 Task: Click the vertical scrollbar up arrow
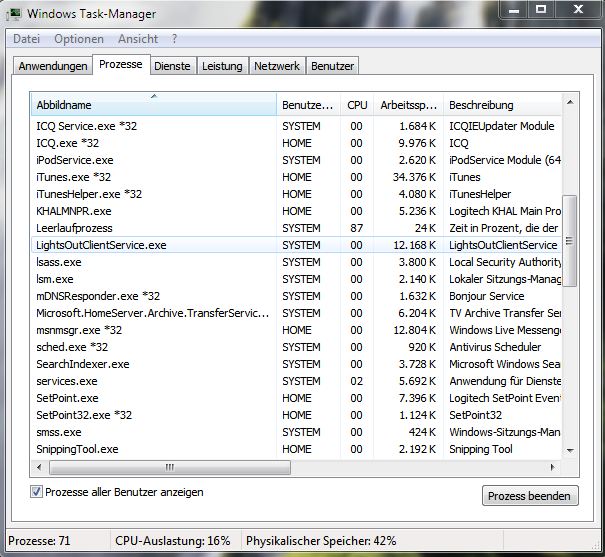point(570,103)
